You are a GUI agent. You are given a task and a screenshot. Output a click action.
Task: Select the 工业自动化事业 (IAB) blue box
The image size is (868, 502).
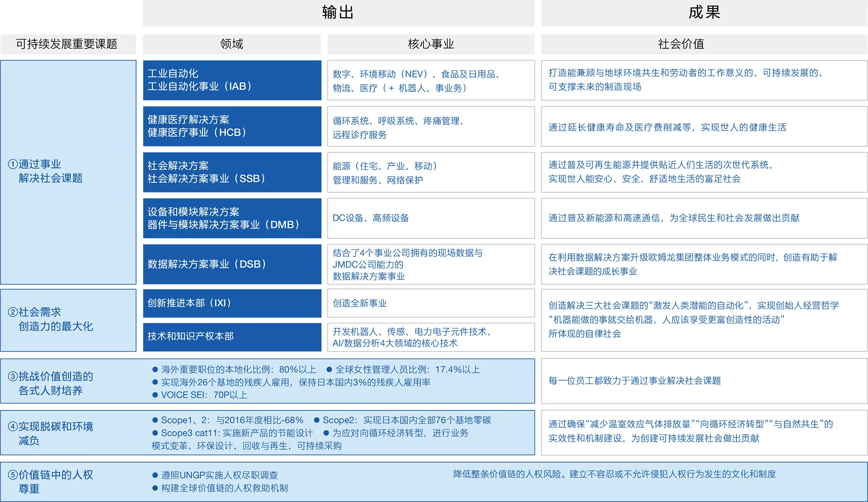click(232, 80)
